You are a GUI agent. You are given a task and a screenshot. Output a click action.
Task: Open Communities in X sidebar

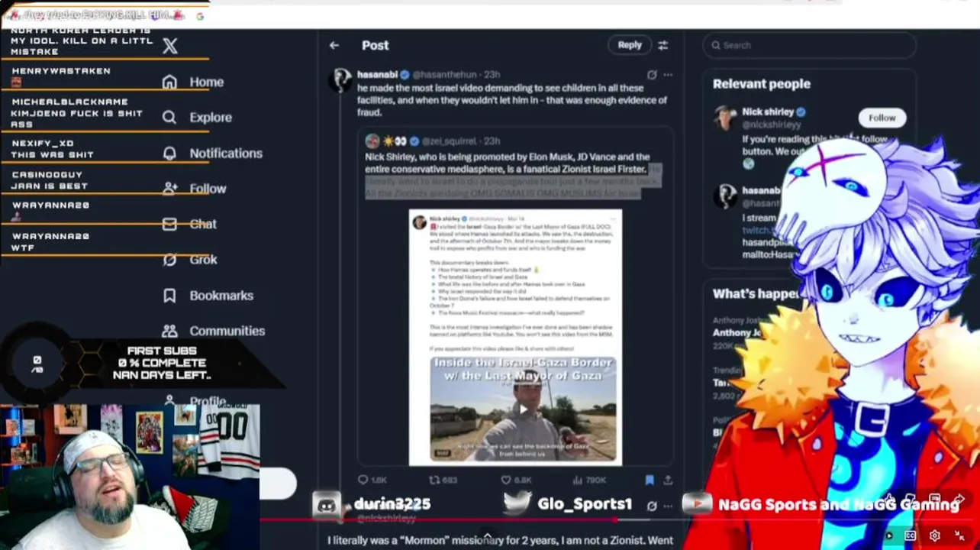227,331
